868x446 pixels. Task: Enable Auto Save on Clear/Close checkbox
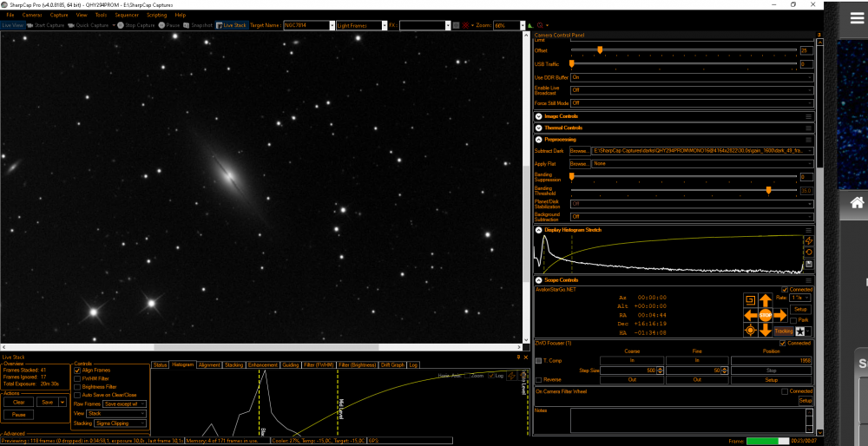click(x=77, y=395)
